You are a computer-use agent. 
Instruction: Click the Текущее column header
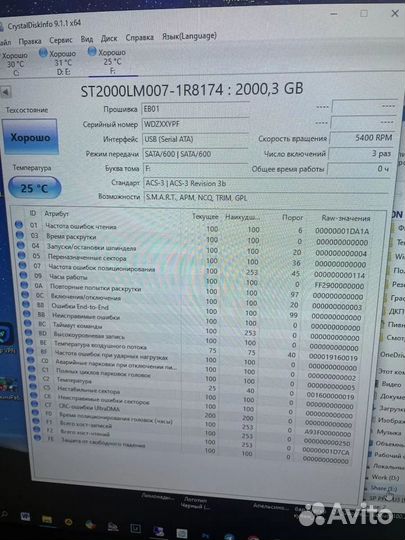[x=205, y=217]
